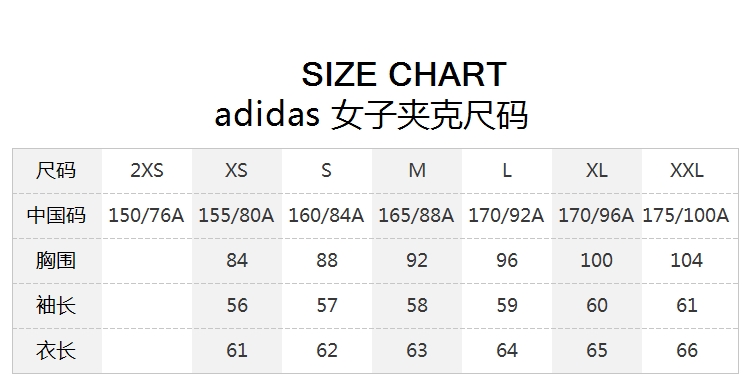Click the 中国码 row label
Screen dimensions: 750x385
[x=56, y=215]
